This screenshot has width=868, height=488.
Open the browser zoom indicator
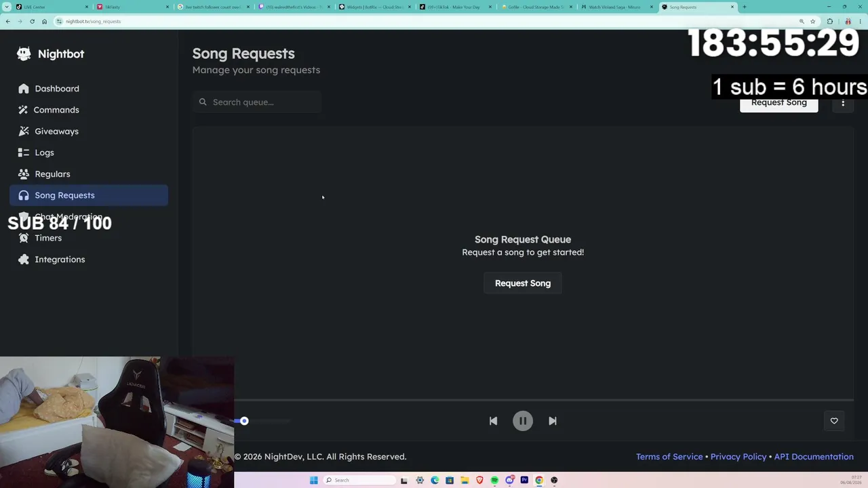tap(802, 21)
